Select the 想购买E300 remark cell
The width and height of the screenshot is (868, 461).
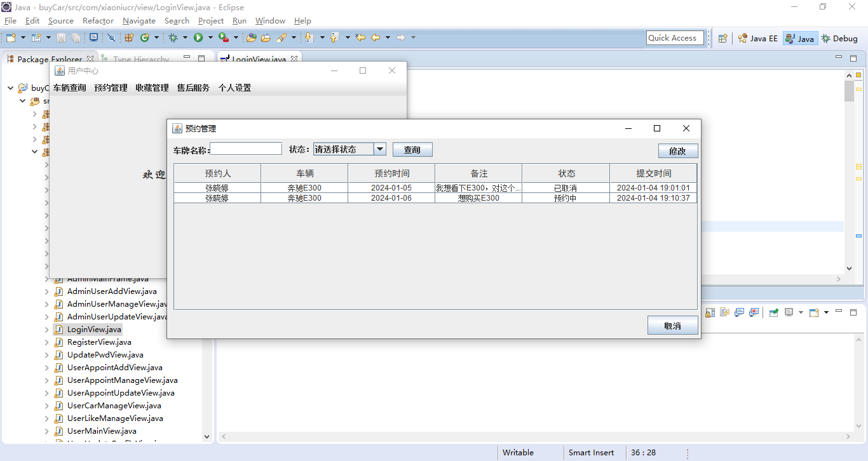click(478, 198)
